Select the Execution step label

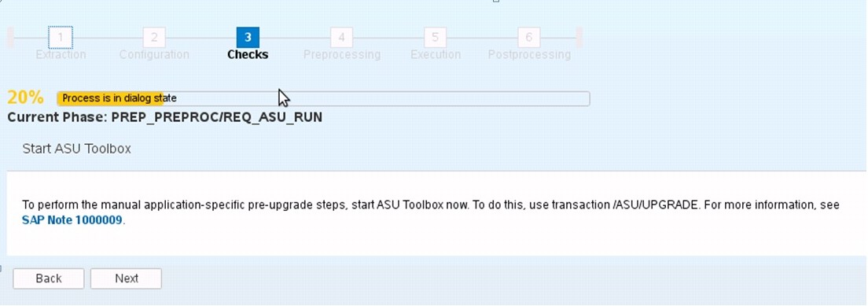tap(436, 55)
